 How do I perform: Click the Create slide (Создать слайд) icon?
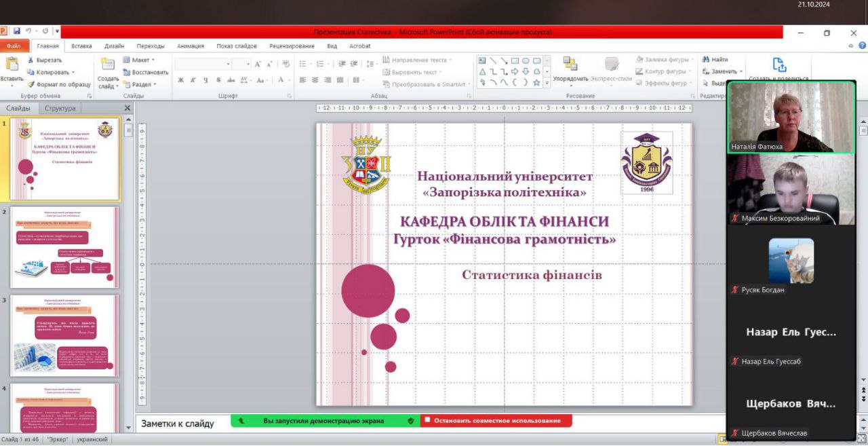point(107,64)
